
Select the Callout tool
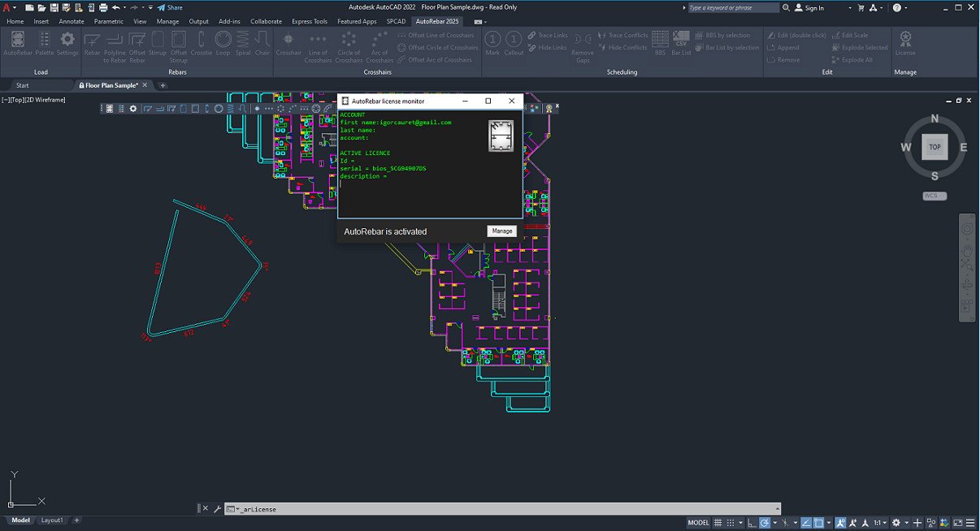click(x=514, y=44)
